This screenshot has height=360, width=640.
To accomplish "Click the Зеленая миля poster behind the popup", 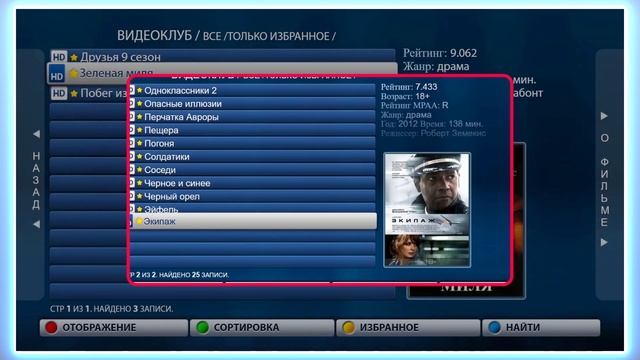I will click(518, 220).
